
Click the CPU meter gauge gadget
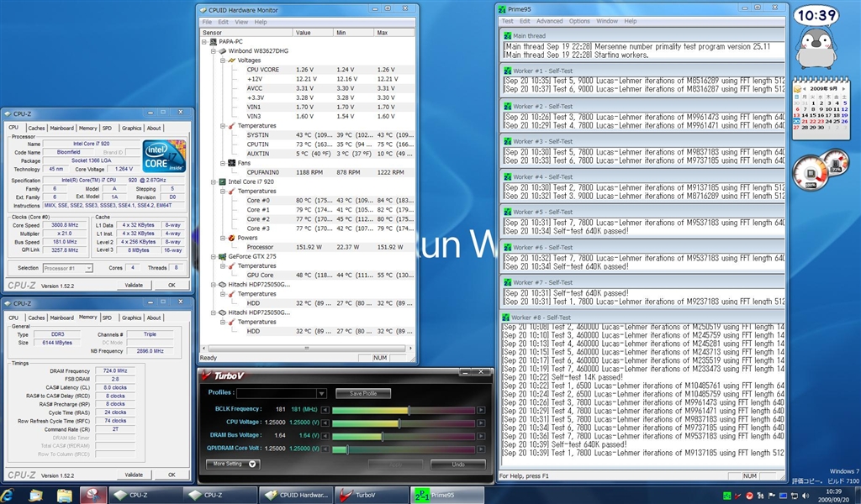coord(811,174)
